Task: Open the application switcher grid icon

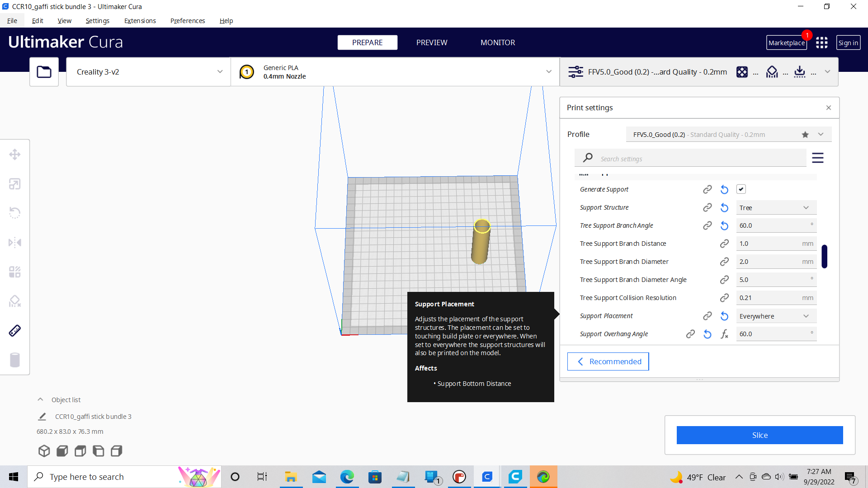Action: 822,42
